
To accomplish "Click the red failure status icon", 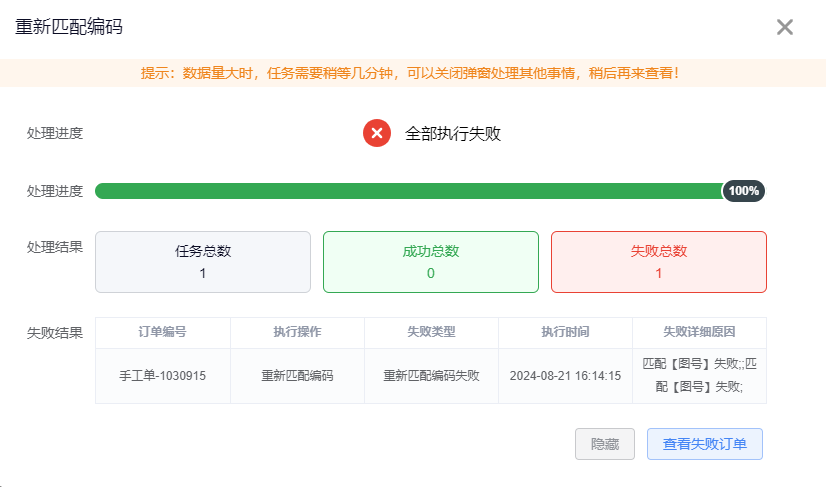I will tap(377, 133).
